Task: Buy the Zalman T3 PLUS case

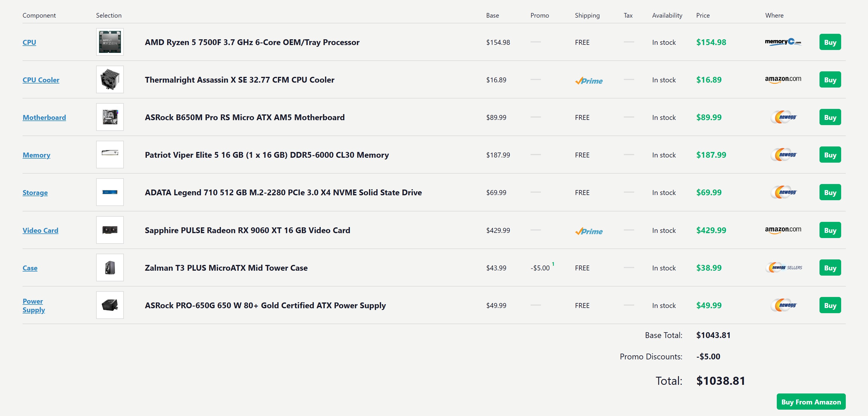Action: tap(830, 268)
